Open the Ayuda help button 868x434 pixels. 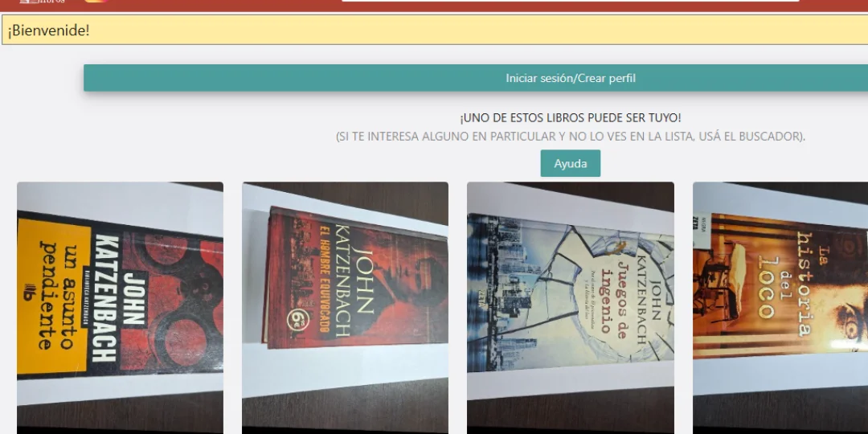point(570,163)
